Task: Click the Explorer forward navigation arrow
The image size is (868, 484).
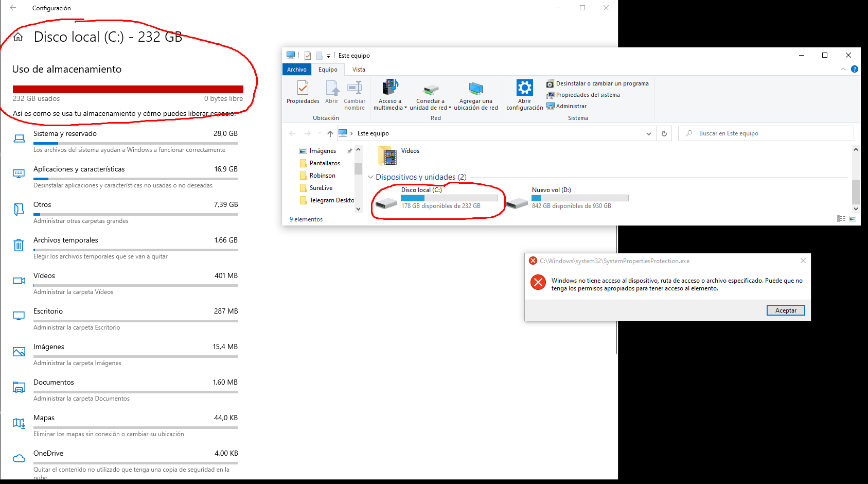Action: [307, 133]
